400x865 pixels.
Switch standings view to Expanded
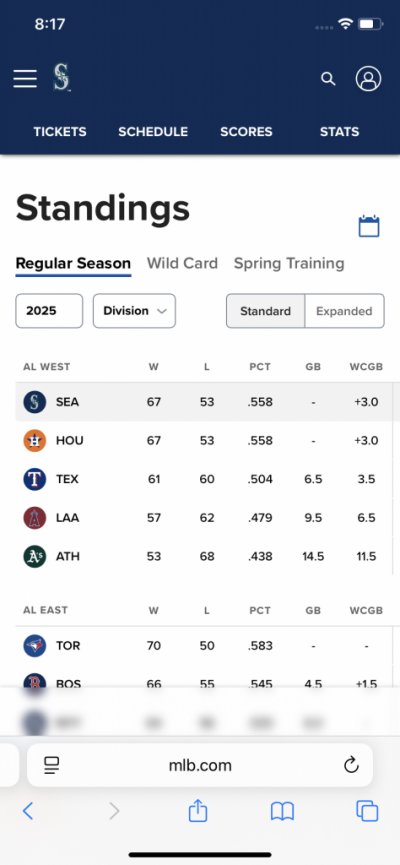pyautogui.click(x=344, y=311)
